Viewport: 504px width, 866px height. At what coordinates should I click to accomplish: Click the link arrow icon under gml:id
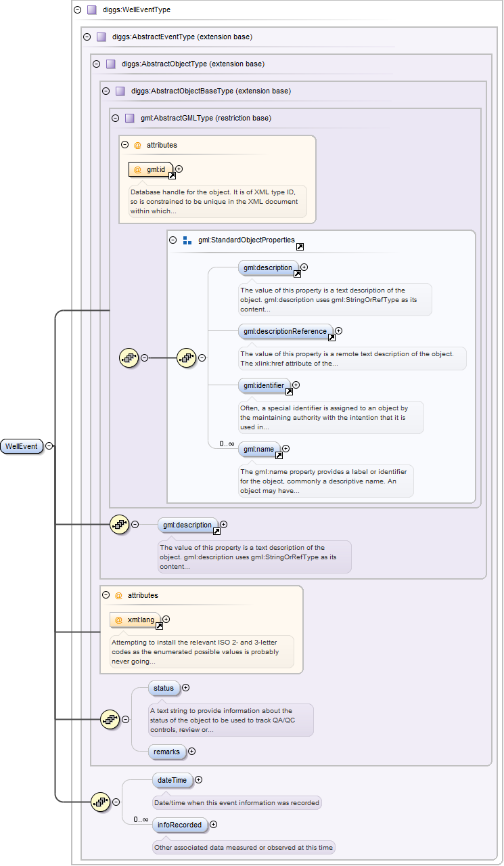[172, 175]
